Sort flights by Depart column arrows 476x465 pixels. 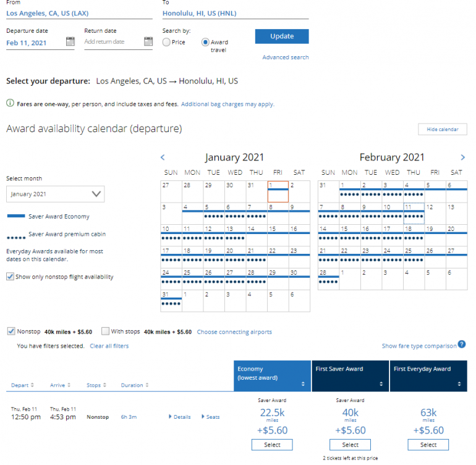pos(32,385)
